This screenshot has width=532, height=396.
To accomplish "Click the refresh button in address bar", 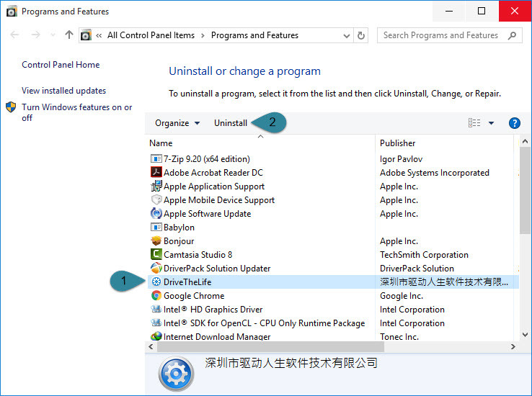I will tap(361, 35).
